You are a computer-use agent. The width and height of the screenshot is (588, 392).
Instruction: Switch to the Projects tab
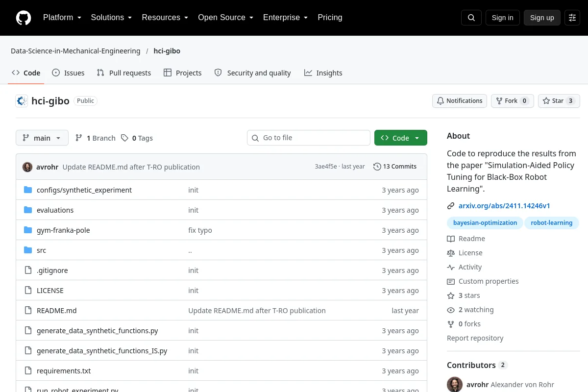[182, 73]
